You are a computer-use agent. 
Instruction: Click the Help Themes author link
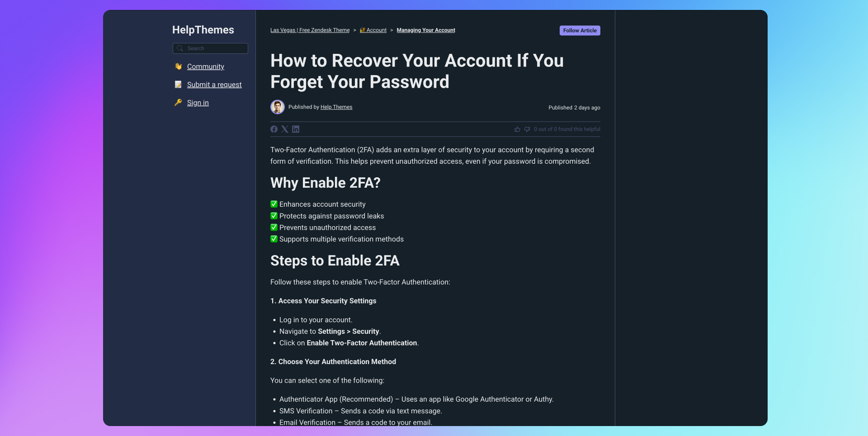336,107
